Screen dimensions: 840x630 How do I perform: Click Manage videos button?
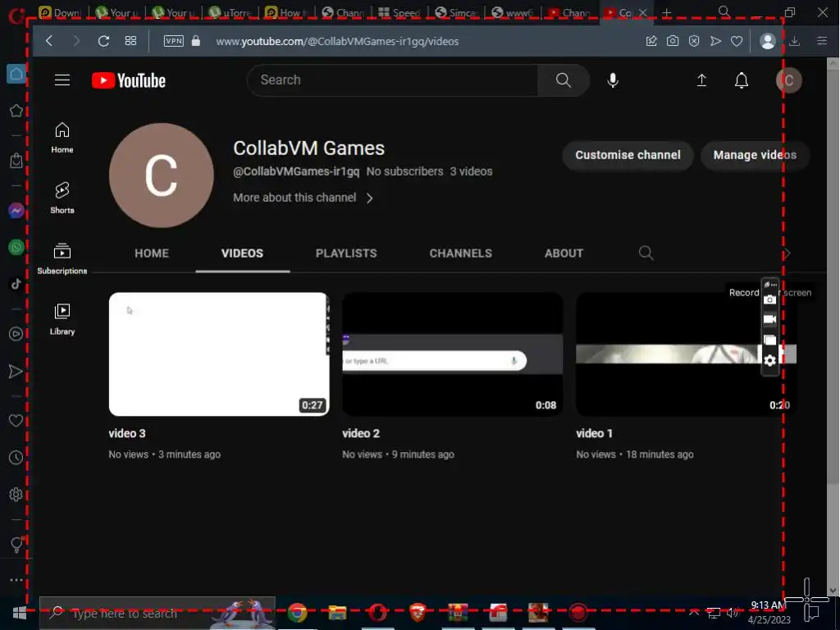[755, 155]
